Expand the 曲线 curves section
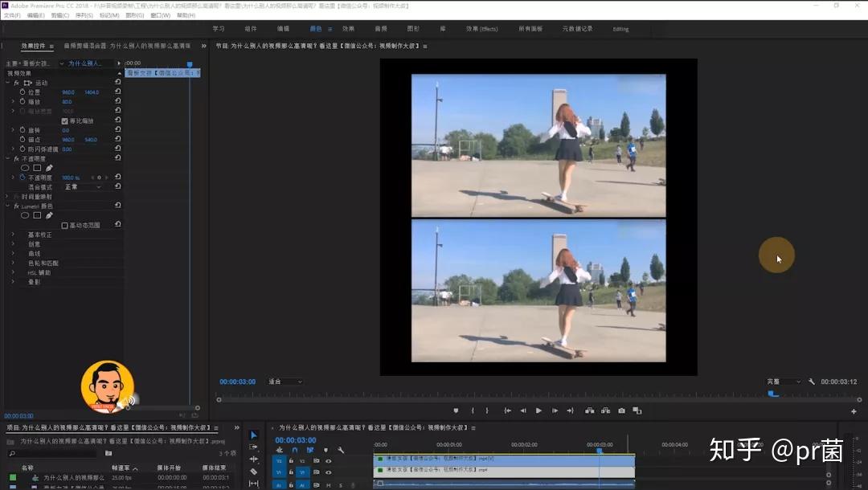The height and width of the screenshot is (490, 868). click(x=13, y=254)
